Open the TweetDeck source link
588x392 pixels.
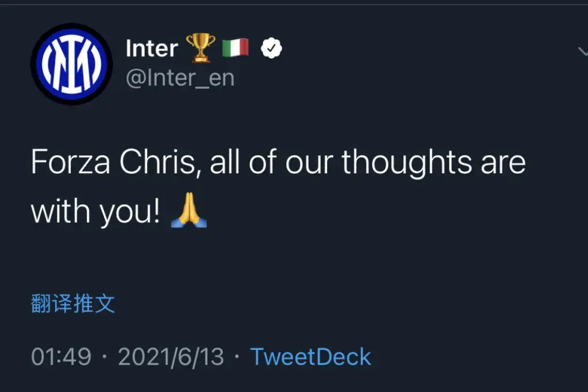[310, 357]
